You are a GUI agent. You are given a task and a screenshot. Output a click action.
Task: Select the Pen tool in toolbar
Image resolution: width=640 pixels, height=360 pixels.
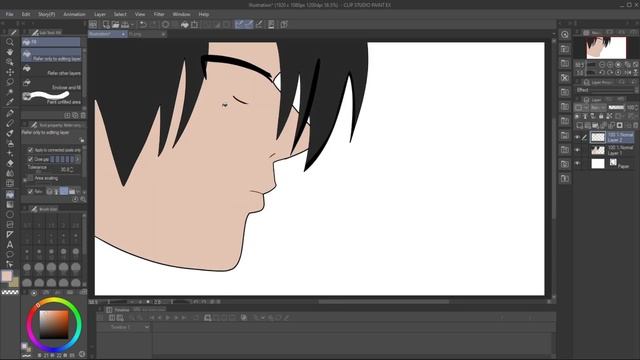(10, 113)
